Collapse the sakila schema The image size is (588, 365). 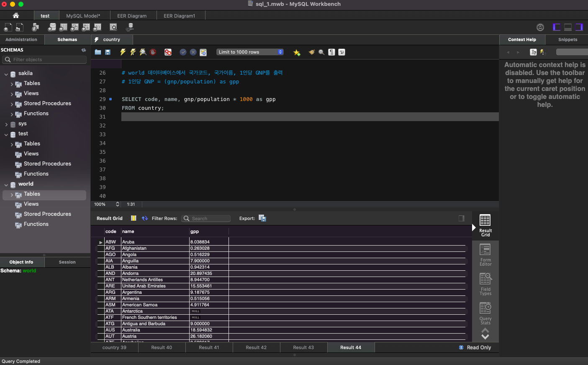[x=6, y=74]
